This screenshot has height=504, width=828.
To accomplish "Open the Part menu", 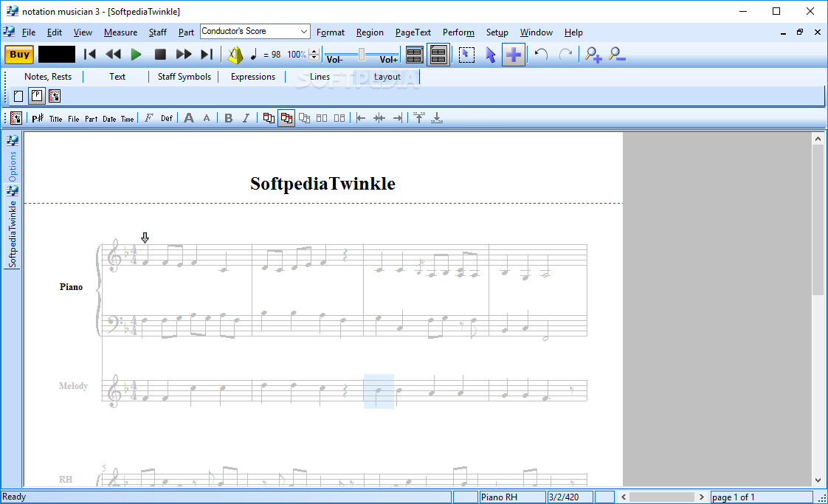I will [x=186, y=32].
